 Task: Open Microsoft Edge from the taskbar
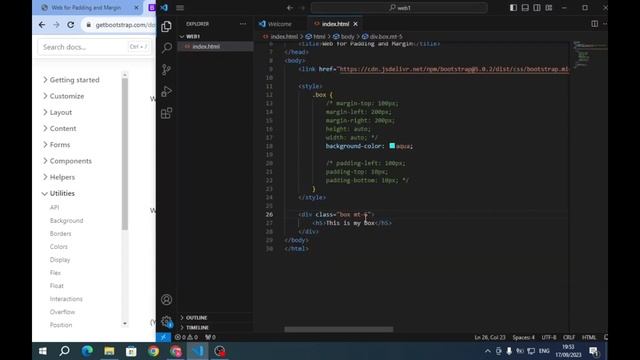pos(87,351)
